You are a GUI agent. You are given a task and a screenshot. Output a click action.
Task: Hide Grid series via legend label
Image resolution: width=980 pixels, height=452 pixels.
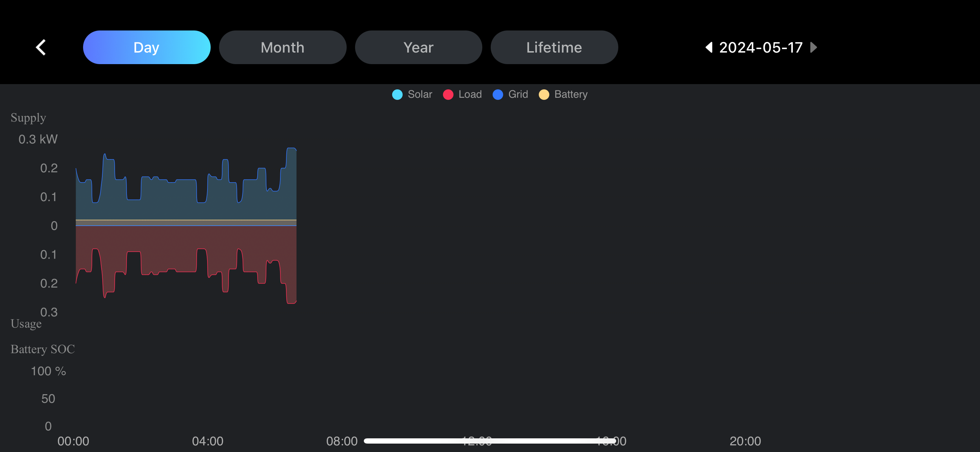click(518, 94)
